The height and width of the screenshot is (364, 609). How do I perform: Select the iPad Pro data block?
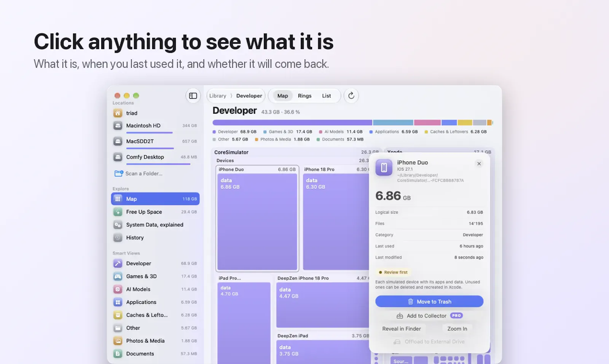point(244,323)
